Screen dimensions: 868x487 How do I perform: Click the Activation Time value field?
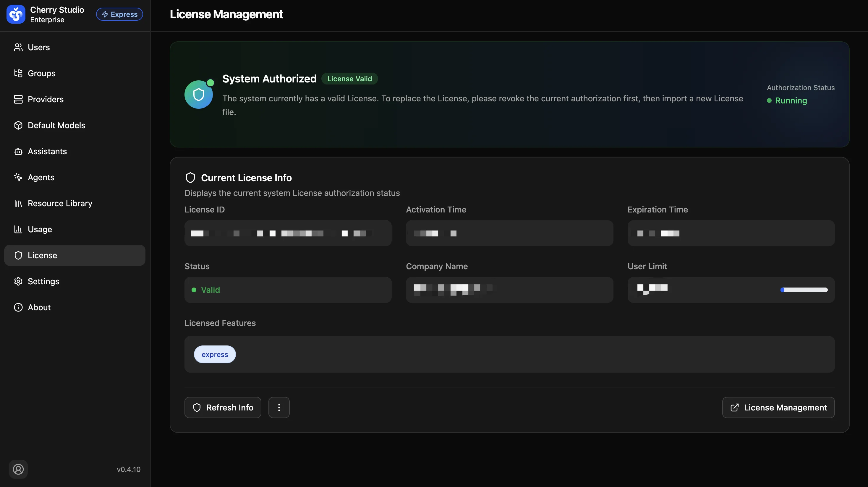pyautogui.click(x=509, y=233)
